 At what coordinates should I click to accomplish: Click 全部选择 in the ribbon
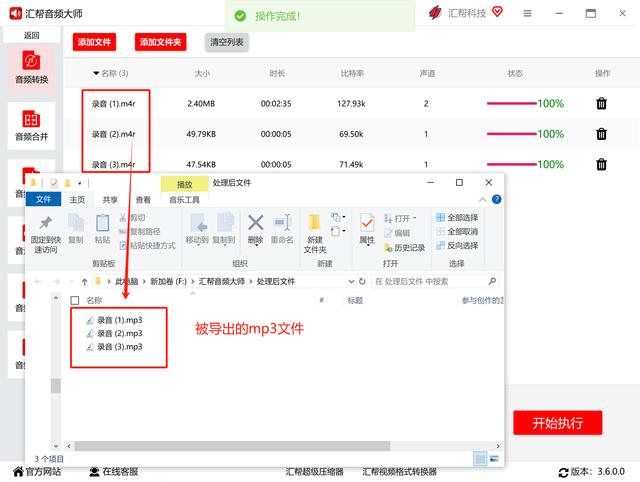coord(457,218)
